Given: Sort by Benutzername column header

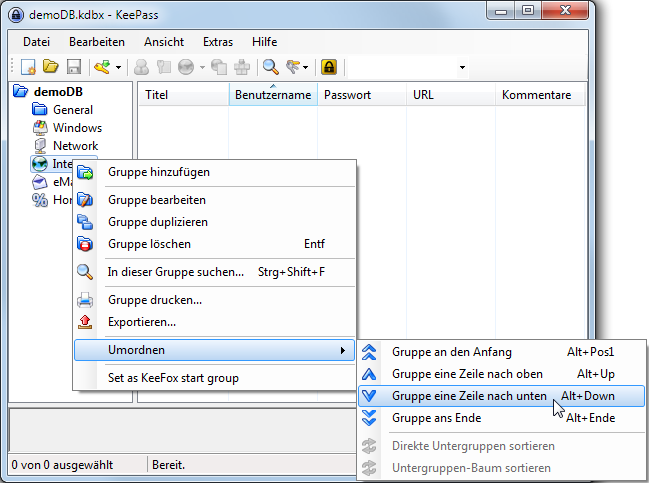Looking at the screenshot, I should point(272,96).
